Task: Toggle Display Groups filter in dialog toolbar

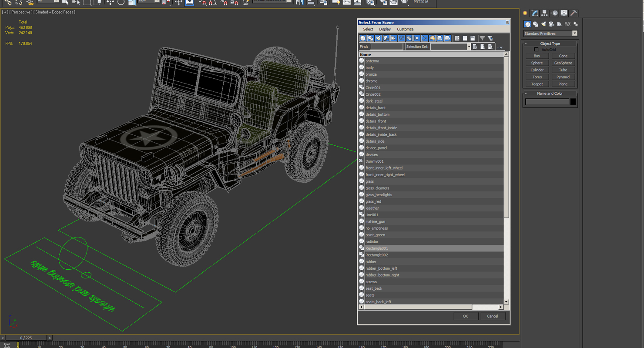Action: tap(409, 38)
